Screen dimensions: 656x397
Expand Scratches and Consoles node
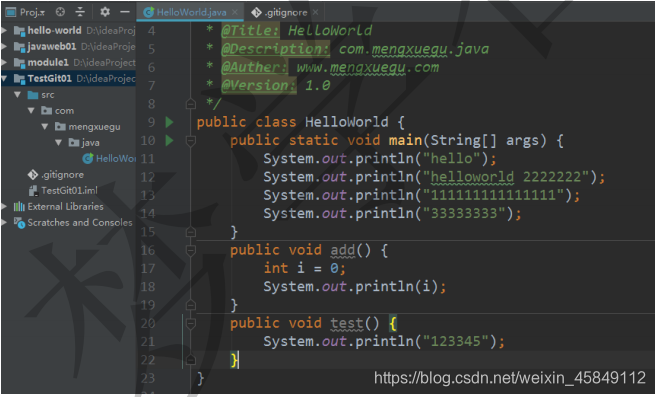pos(4,222)
